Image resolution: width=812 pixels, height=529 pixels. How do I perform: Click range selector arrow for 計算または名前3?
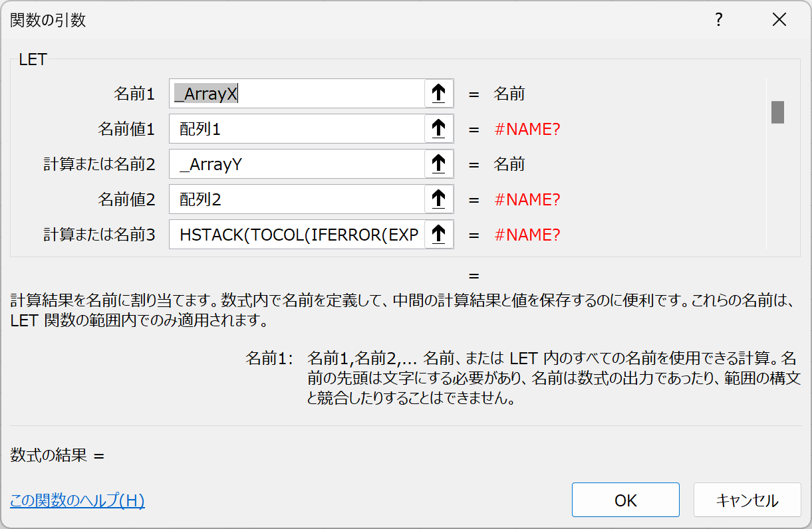click(x=439, y=235)
